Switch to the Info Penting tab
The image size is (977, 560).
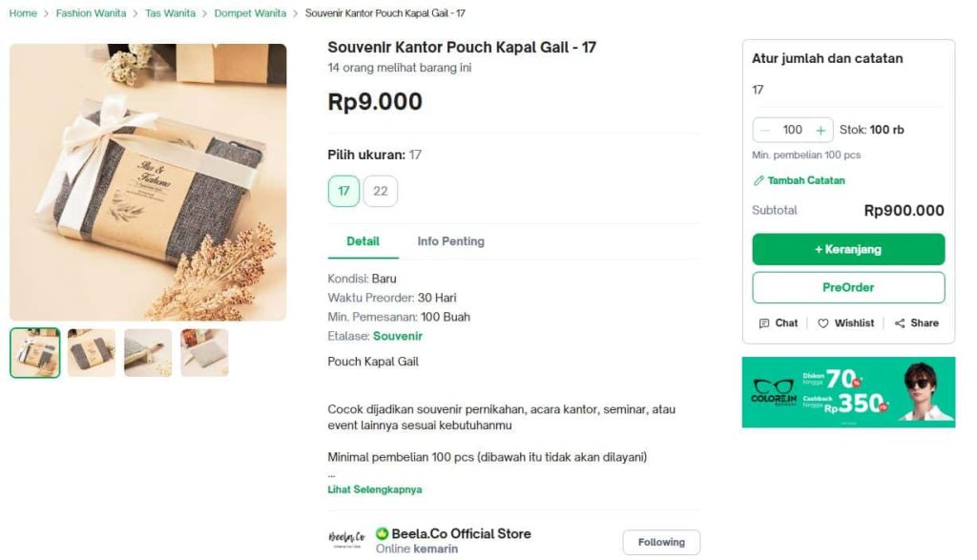coord(450,241)
